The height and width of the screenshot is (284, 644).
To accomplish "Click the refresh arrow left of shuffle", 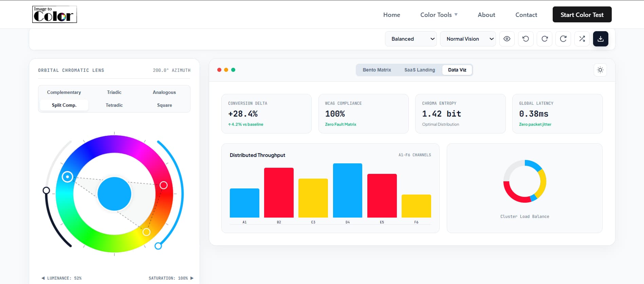I will [563, 39].
